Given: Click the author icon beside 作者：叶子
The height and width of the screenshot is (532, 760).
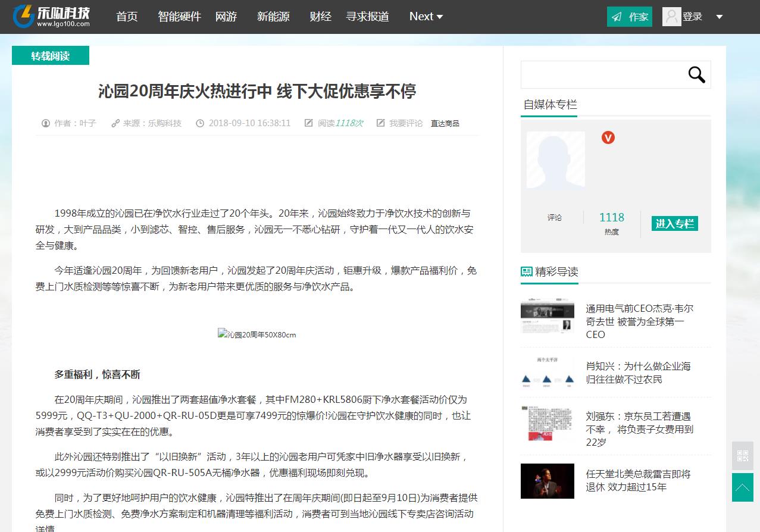Looking at the screenshot, I should (46, 123).
